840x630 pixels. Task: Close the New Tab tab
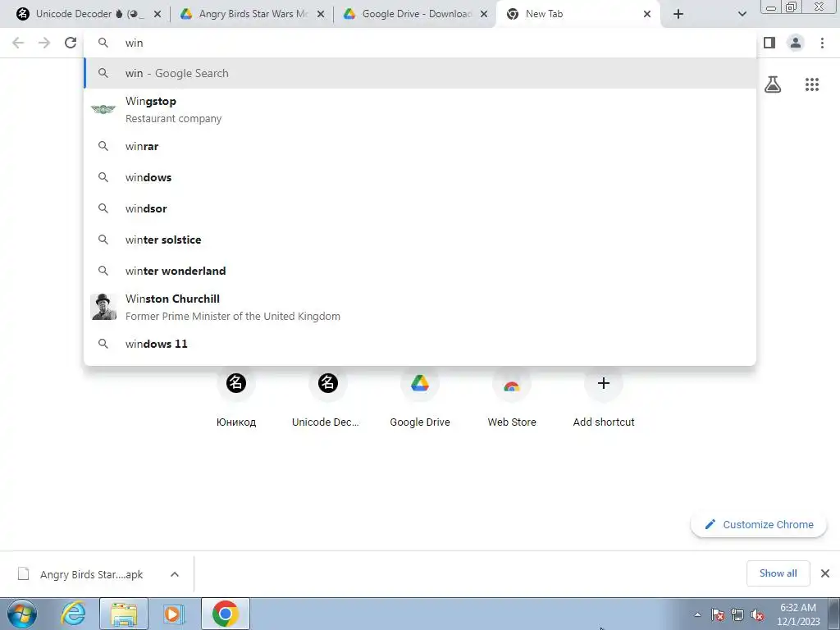[647, 14]
